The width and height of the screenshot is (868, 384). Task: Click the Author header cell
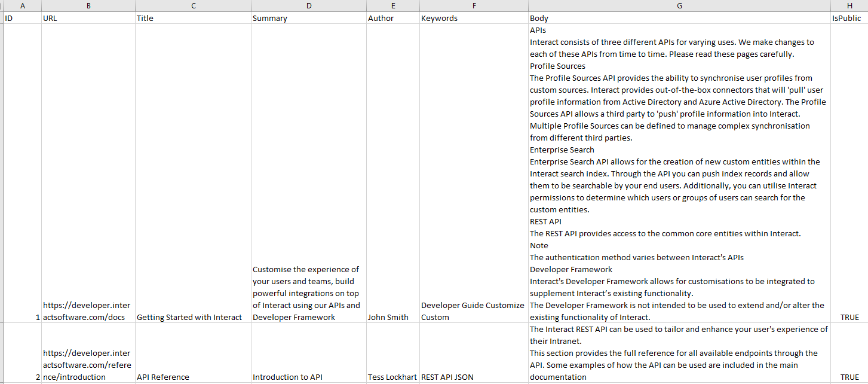click(393, 18)
